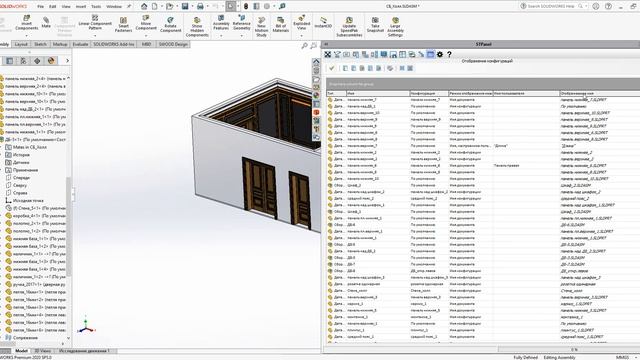Click Show Hidden Components
640x360 pixels.
(197, 27)
